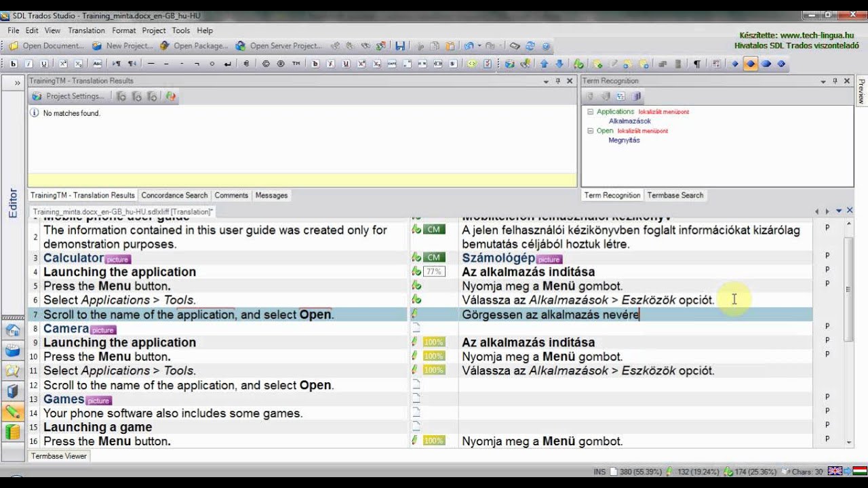
Task: Open the Tools menu
Action: tap(181, 30)
